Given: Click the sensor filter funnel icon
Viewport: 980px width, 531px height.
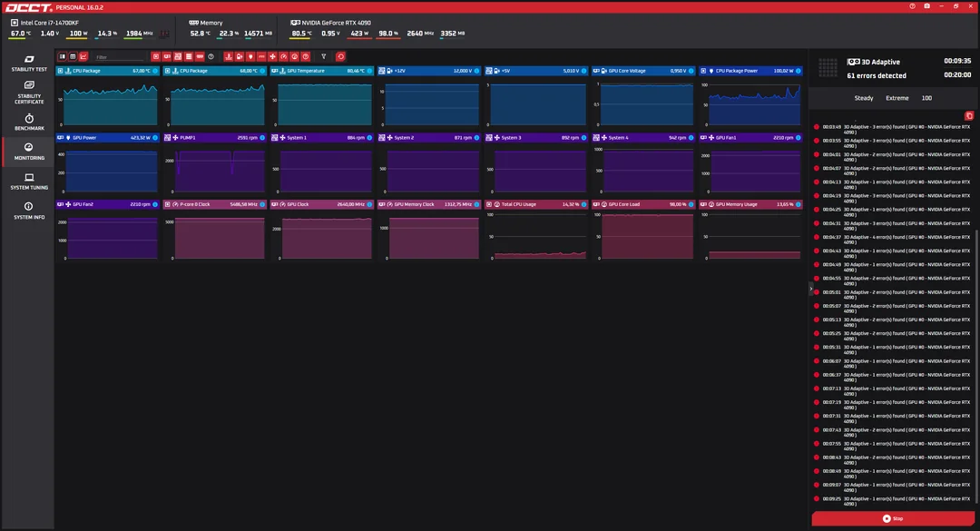Looking at the screenshot, I should (324, 56).
